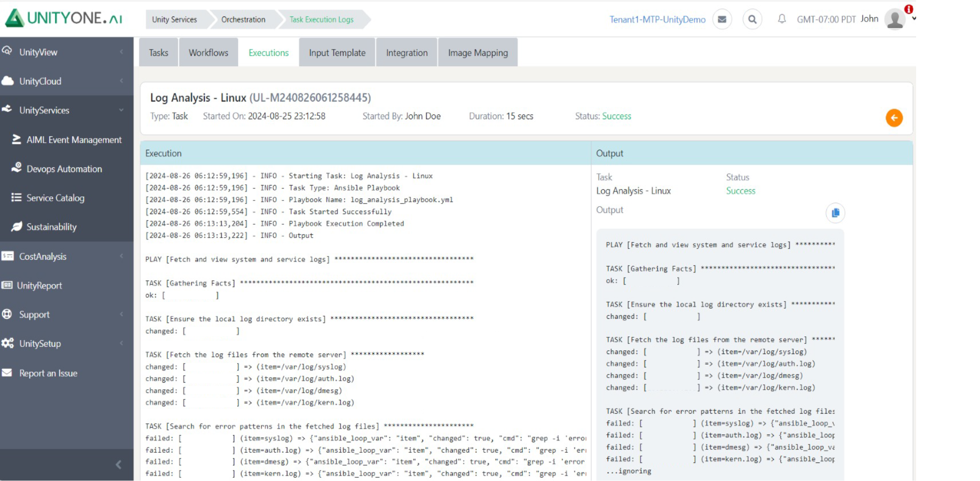The height and width of the screenshot is (481, 980).
Task: Expand UnityView menu chevron
Action: click(x=122, y=51)
